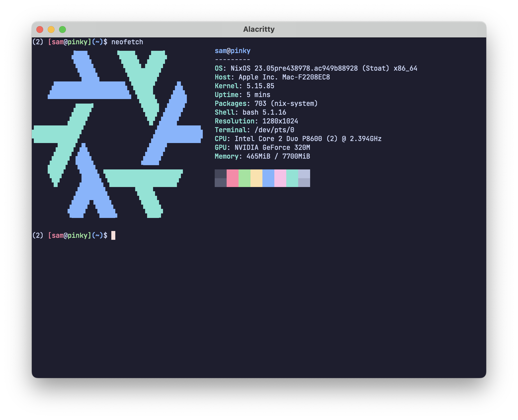Viewport: 518px width, 420px height.
Task: Click the Shell: bash 5.1.16 line
Action: [x=250, y=112]
